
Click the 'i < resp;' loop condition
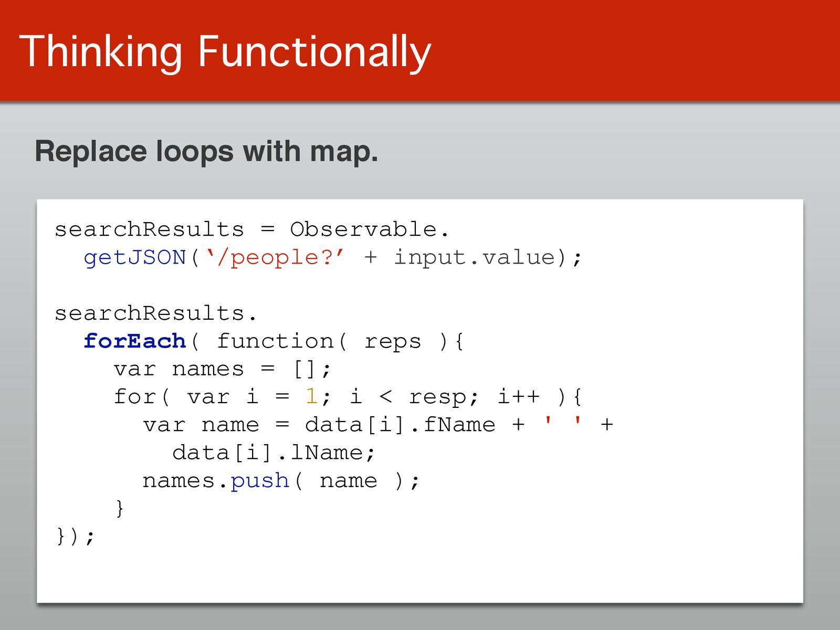(x=414, y=397)
